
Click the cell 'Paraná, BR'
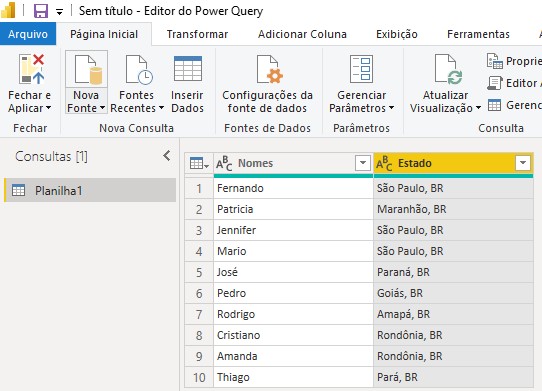[453, 272]
